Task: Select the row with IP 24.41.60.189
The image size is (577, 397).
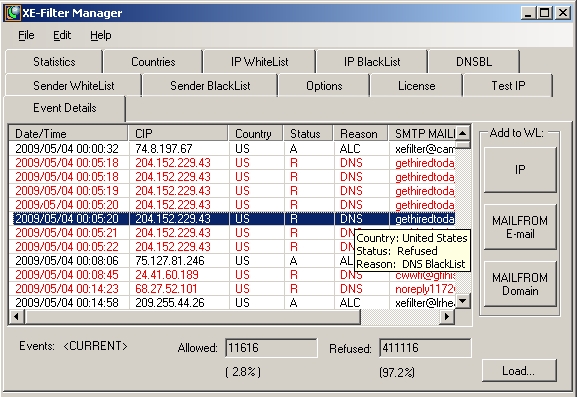Action: pos(232,274)
